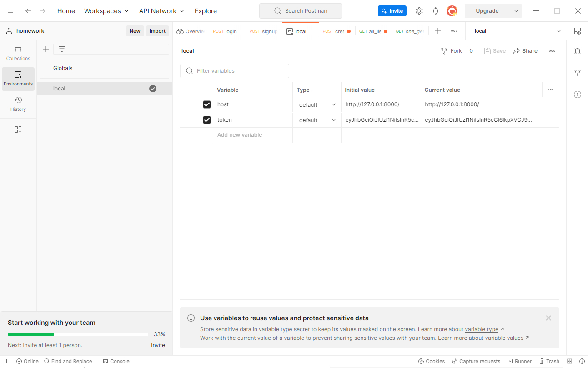Viewport: 588px width, 368px height.
Task: Click the environments list filter icon
Action: (62, 49)
